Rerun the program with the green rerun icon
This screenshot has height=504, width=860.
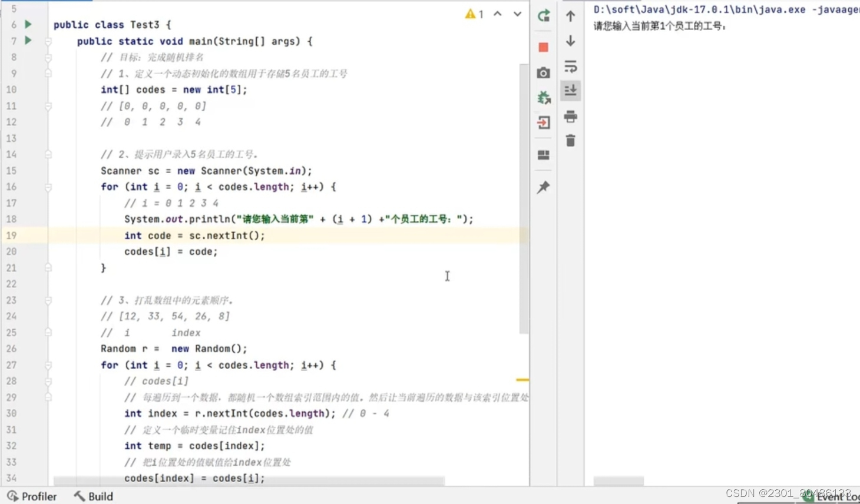pyautogui.click(x=544, y=16)
